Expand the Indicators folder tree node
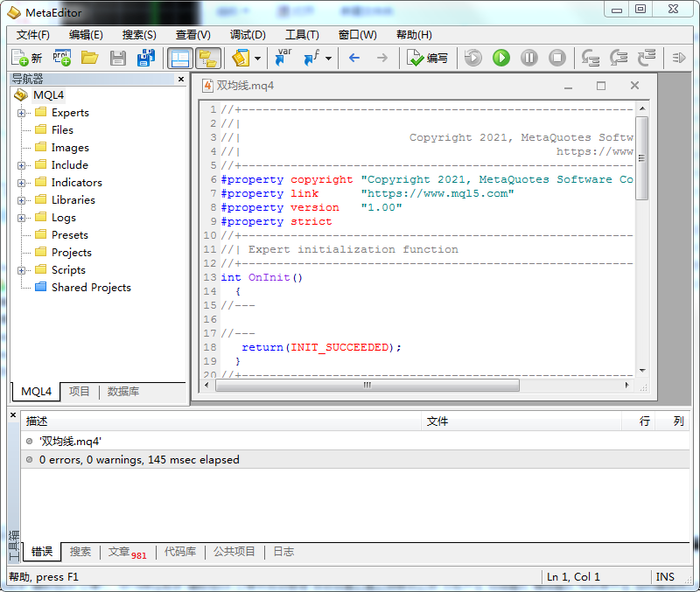Screen dimensions: 700x592 pos(22,183)
